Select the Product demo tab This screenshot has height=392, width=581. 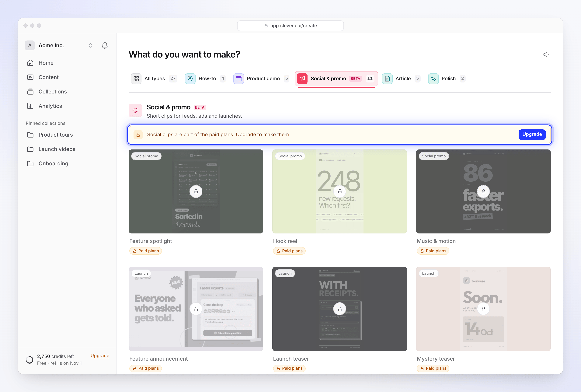(x=262, y=79)
